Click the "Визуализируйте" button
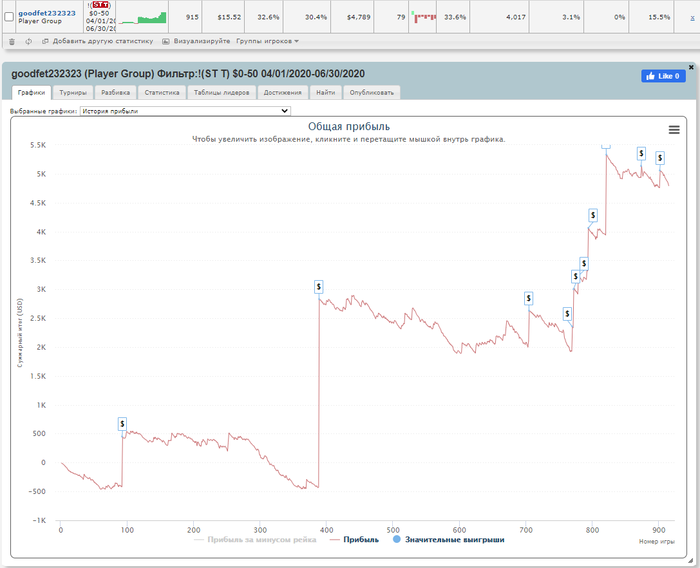The width and height of the screenshot is (700, 568). click(202, 41)
